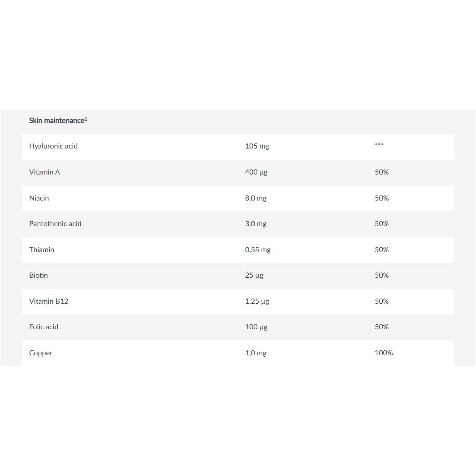
Task: Click the 3,0 mg Pantothenic acid amount
Action: [256, 224]
